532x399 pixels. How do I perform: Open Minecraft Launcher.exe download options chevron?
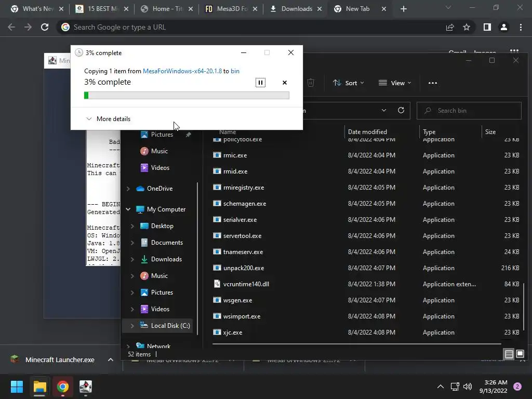(x=111, y=360)
